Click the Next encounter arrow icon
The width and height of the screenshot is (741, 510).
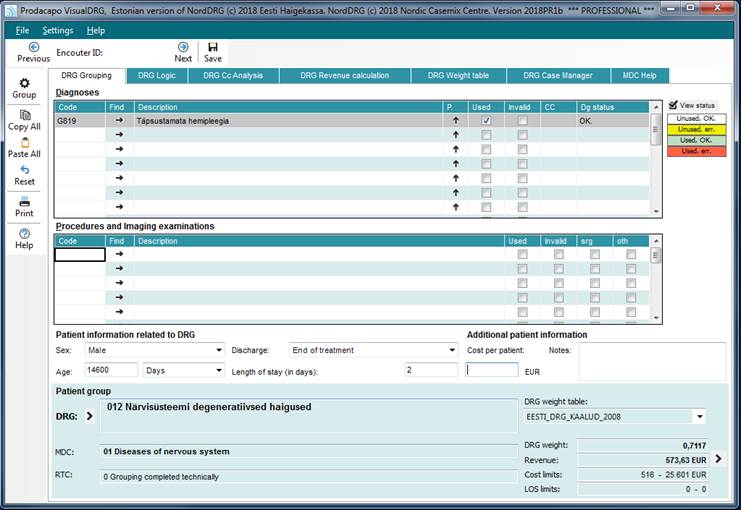tap(183, 47)
